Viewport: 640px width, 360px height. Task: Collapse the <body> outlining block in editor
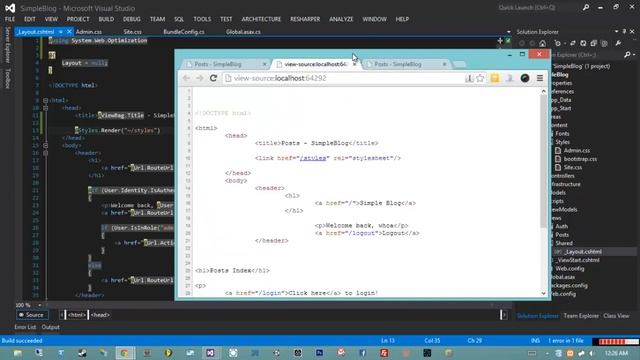coord(46,145)
